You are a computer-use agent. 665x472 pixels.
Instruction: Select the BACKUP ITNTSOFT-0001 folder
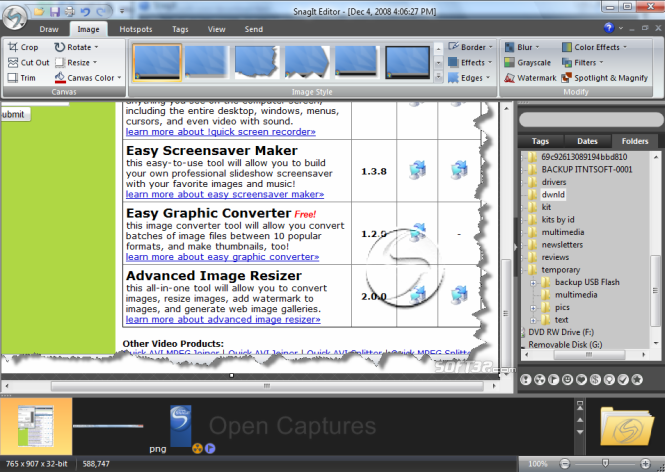click(587, 169)
